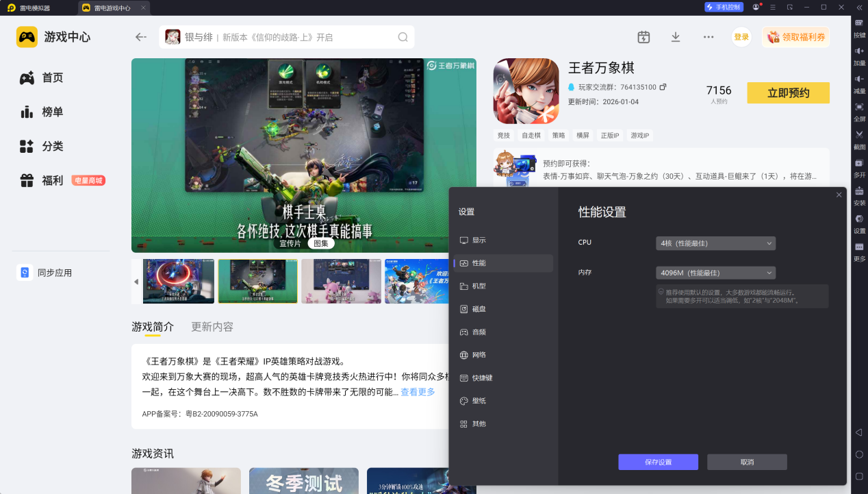Open the 内存 memory dropdown
Image resolution: width=868 pixels, height=494 pixels.
(x=715, y=273)
